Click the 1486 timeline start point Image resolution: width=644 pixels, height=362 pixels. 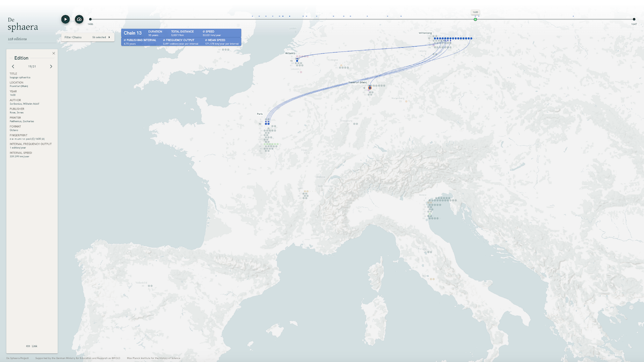tap(90, 19)
